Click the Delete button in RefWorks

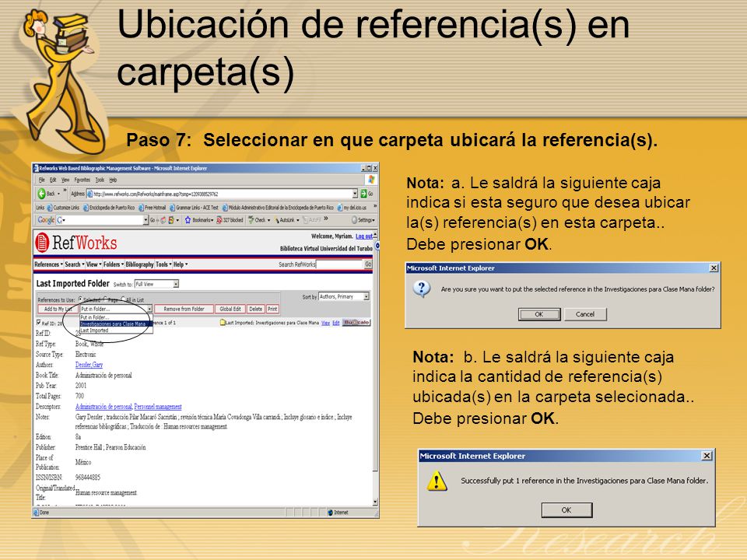coord(256,309)
